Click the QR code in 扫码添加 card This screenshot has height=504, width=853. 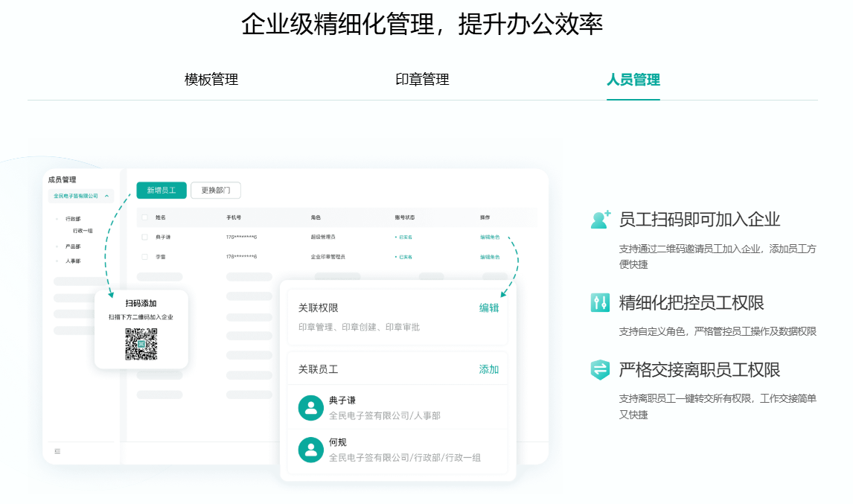141,344
